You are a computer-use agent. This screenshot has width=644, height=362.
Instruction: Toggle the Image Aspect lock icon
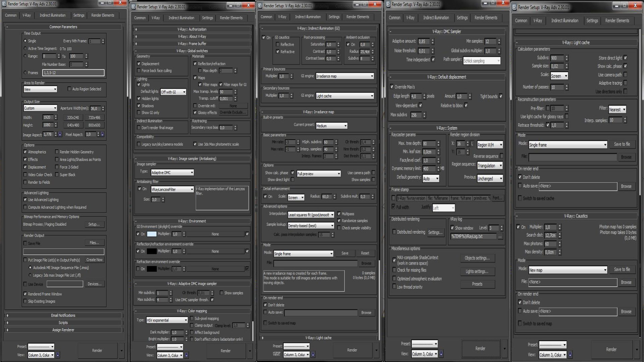pos(60,134)
